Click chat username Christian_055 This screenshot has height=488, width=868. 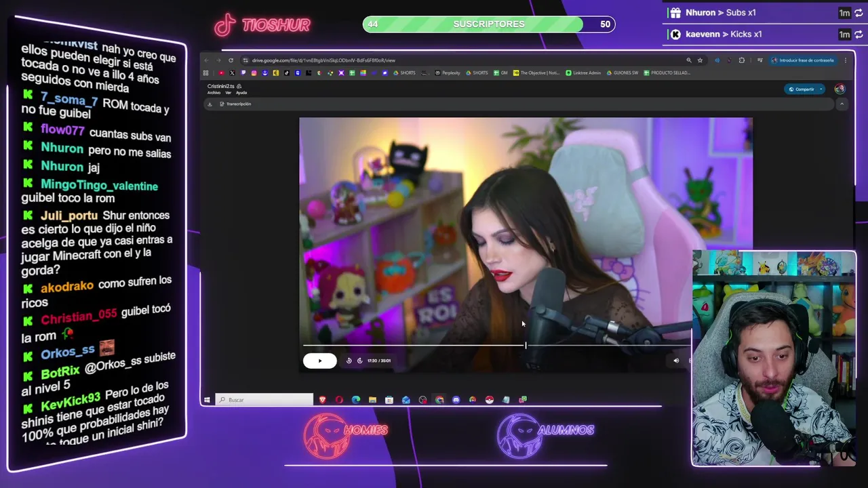tap(79, 317)
